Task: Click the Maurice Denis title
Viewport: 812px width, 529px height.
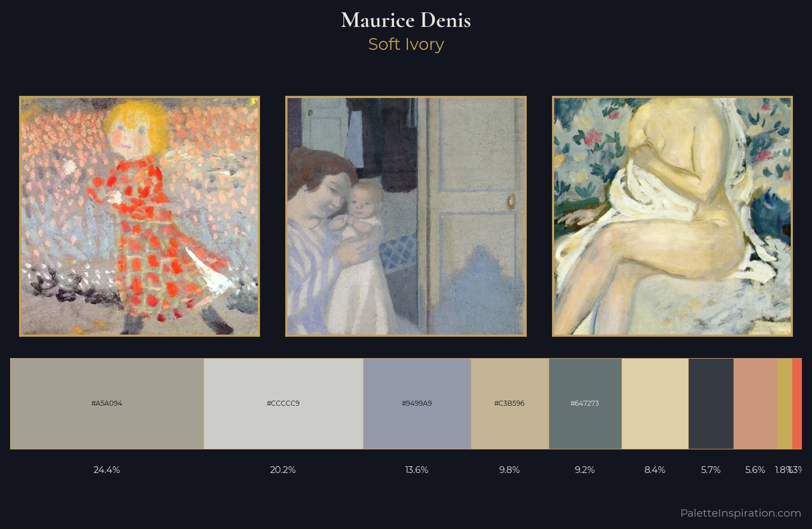Action: click(x=406, y=20)
